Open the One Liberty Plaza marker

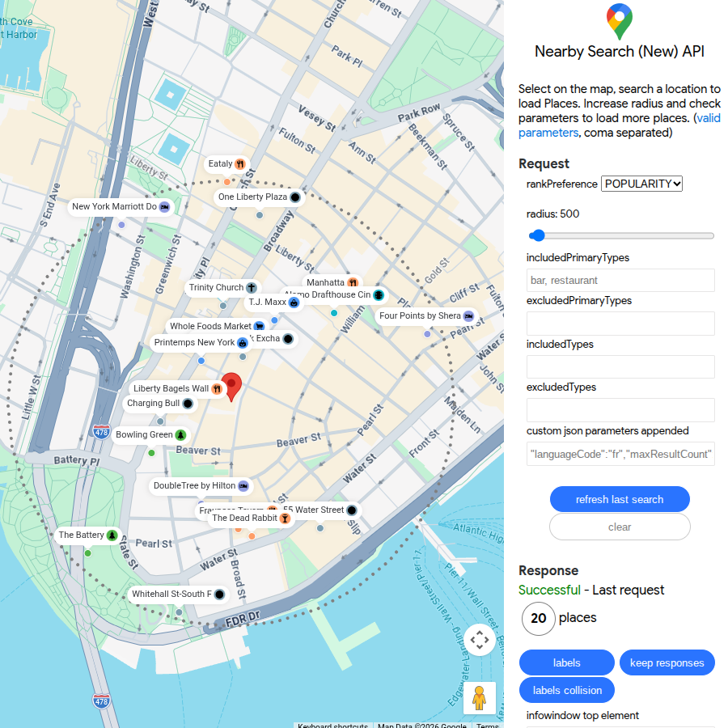259,197
